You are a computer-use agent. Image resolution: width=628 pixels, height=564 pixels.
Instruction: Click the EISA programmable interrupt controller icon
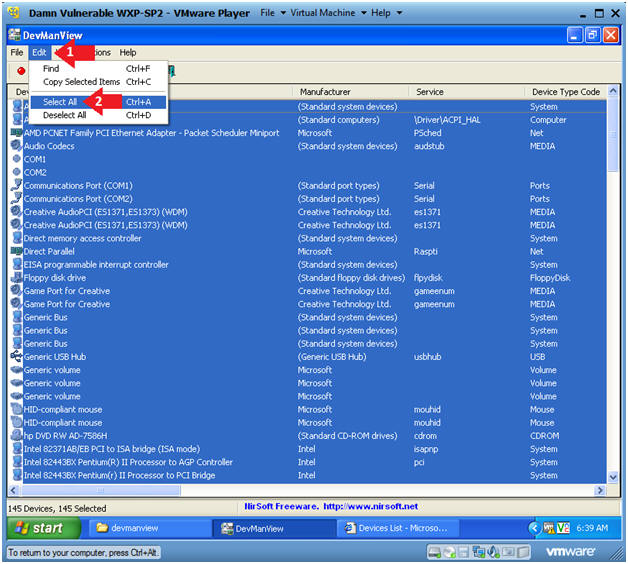(17, 264)
